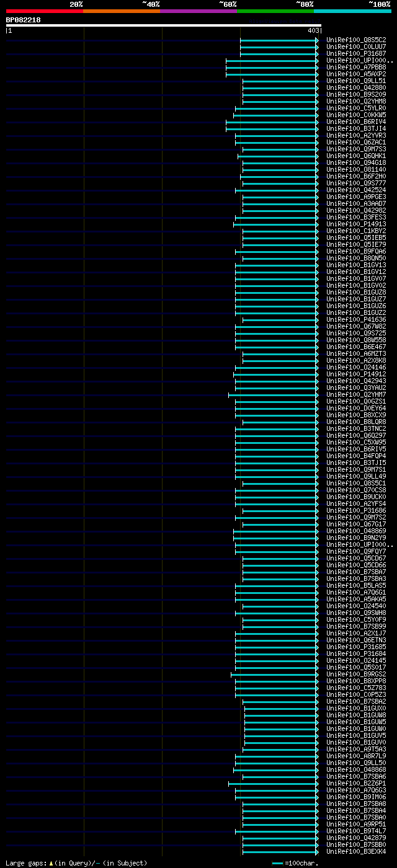Screen dimensions: 397x868
Task: Click the orange ~40% identity legend segment
Action: (122, 11)
